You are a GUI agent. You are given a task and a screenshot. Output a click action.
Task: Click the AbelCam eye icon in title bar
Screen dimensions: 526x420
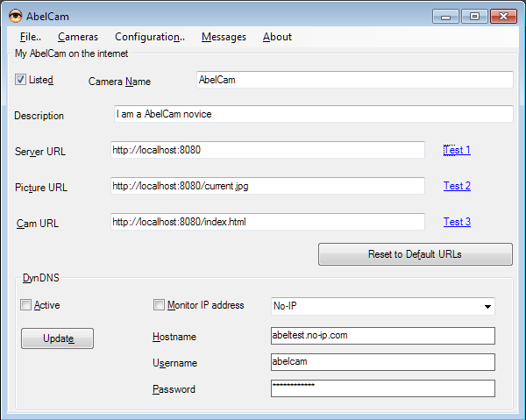15,16
